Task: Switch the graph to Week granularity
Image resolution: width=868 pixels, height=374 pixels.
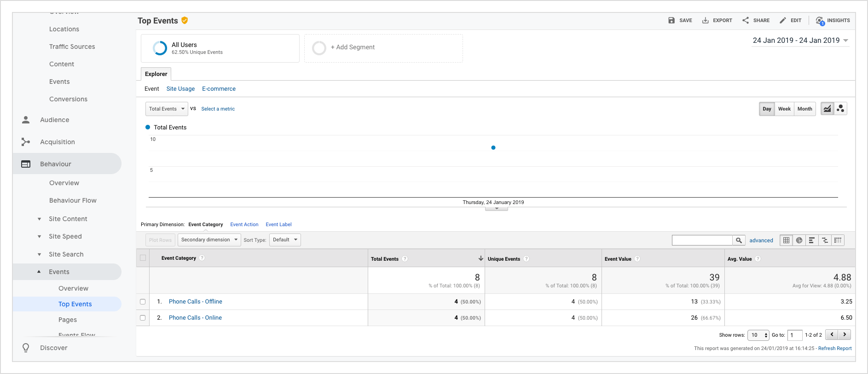Action: click(784, 109)
